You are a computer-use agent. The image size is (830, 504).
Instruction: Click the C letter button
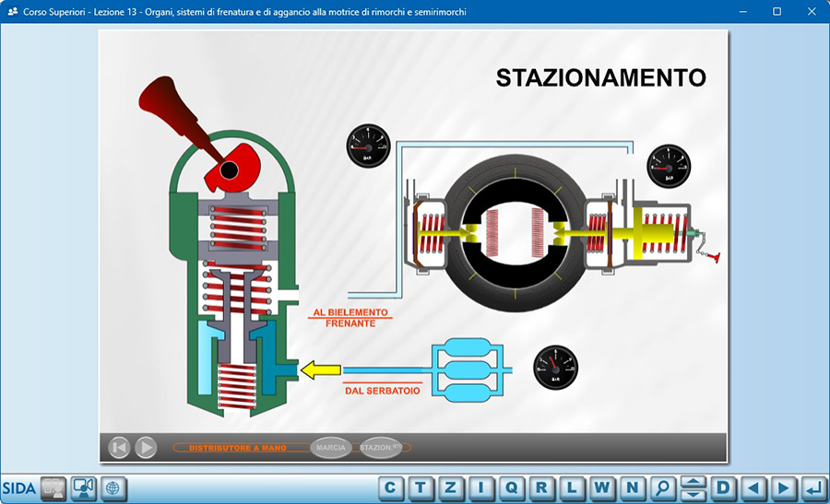pos(392,487)
